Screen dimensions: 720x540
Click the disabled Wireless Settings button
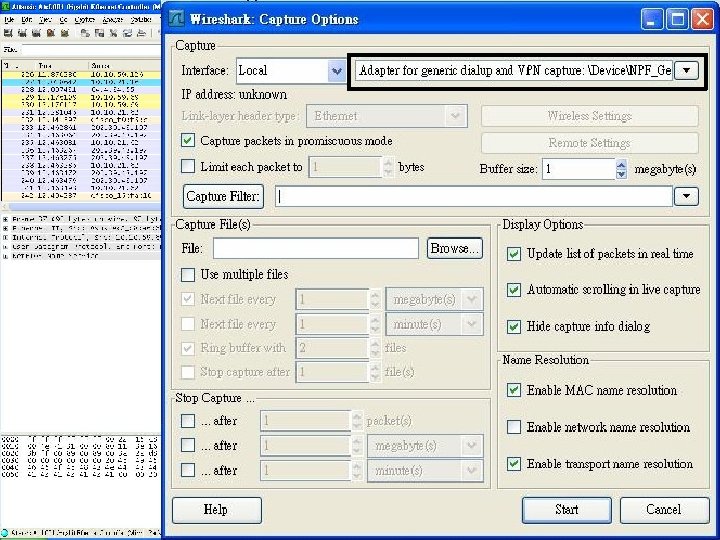[x=590, y=116]
